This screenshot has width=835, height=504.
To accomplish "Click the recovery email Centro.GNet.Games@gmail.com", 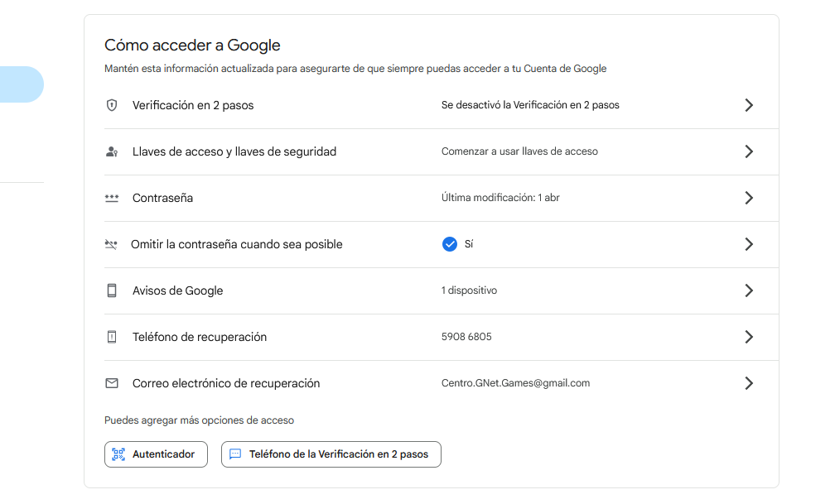I will click(515, 383).
